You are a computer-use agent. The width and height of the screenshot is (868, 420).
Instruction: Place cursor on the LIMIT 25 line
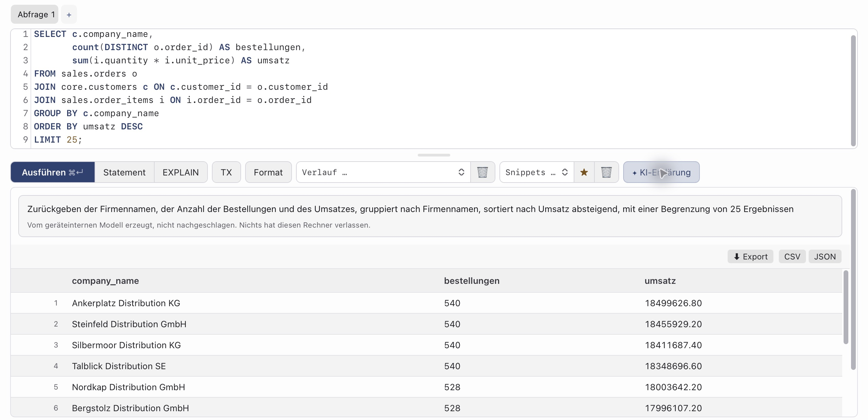click(x=58, y=140)
